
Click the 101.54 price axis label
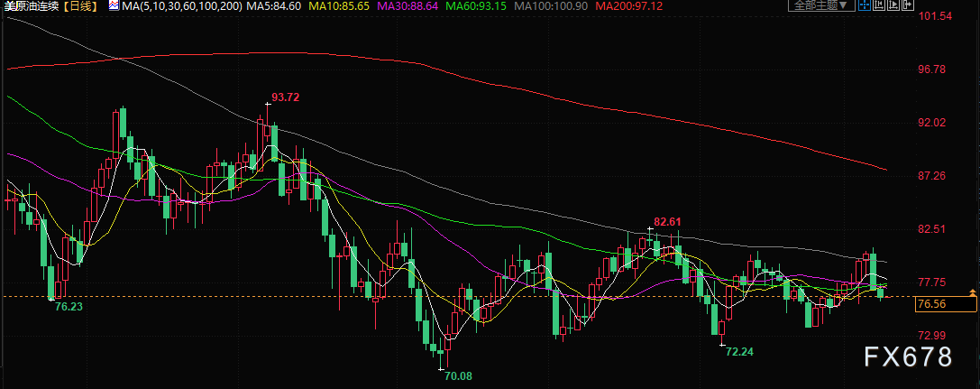(x=936, y=15)
